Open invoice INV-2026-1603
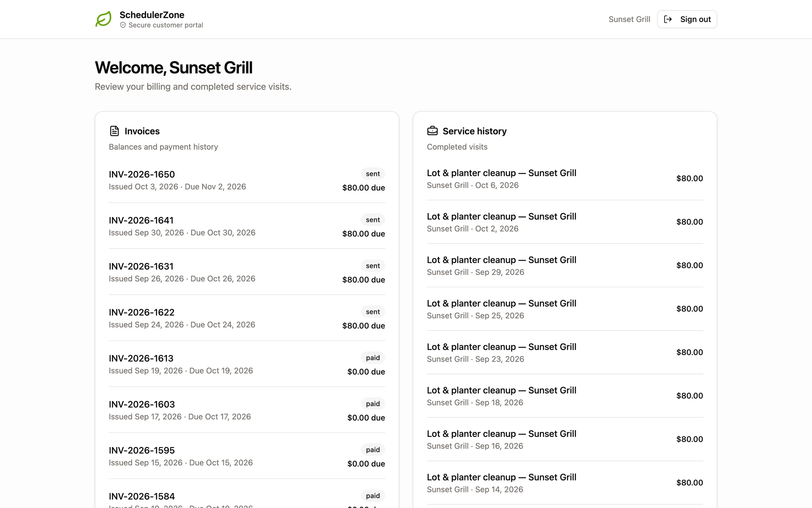 pos(247,410)
